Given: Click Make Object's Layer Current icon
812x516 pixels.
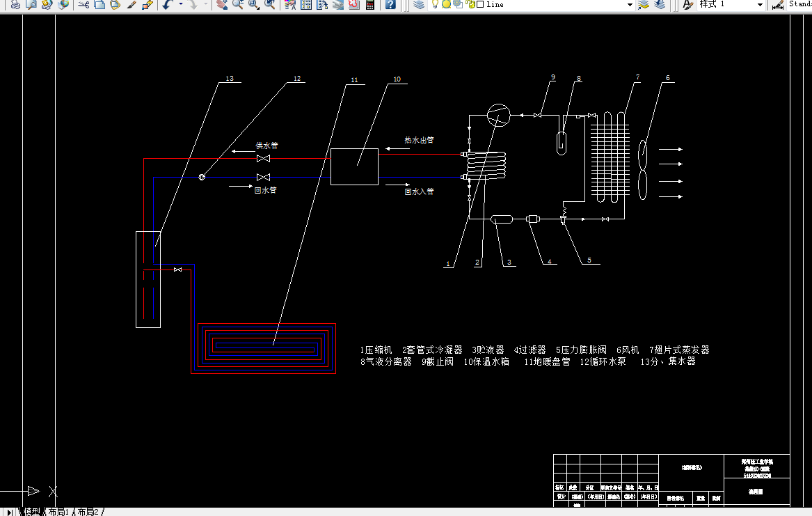Looking at the screenshot, I should tap(644, 5).
